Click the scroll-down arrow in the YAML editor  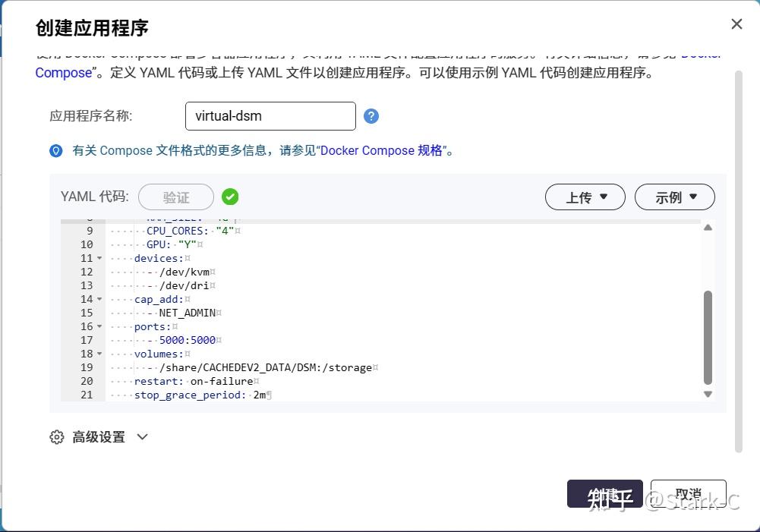pyautogui.click(x=707, y=394)
